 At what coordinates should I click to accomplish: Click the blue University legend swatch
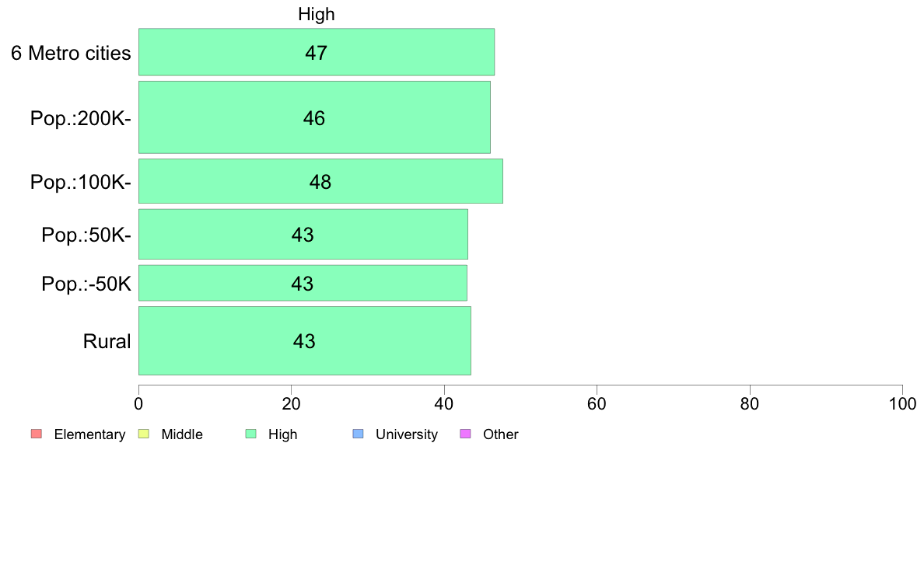[358, 434]
